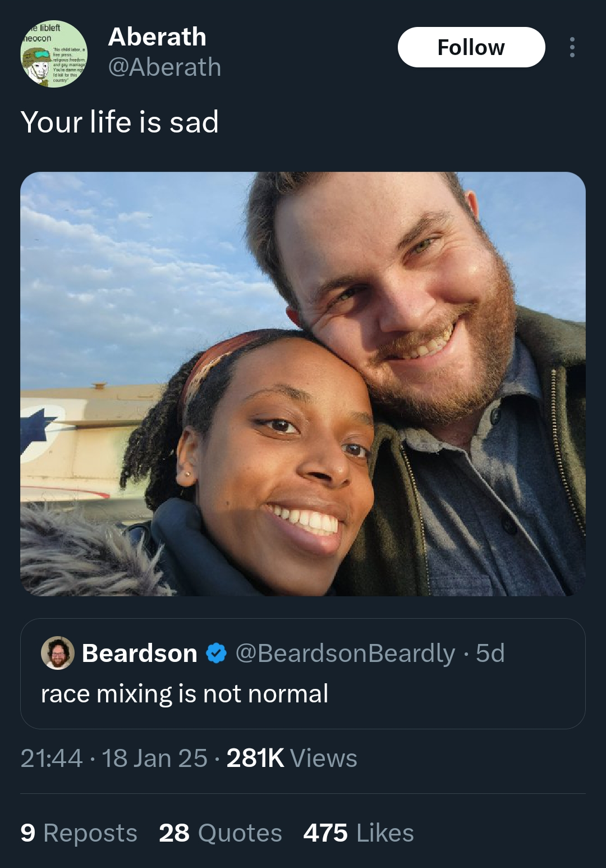Screen dimensions: 606x868
Task: Click the Beardson display name
Action: tap(139, 654)
